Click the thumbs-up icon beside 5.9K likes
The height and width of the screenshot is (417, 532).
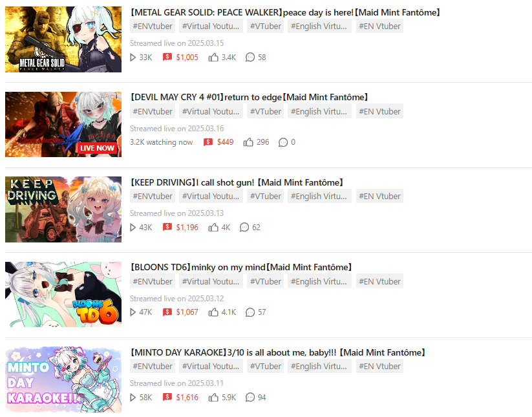point(213,398)
